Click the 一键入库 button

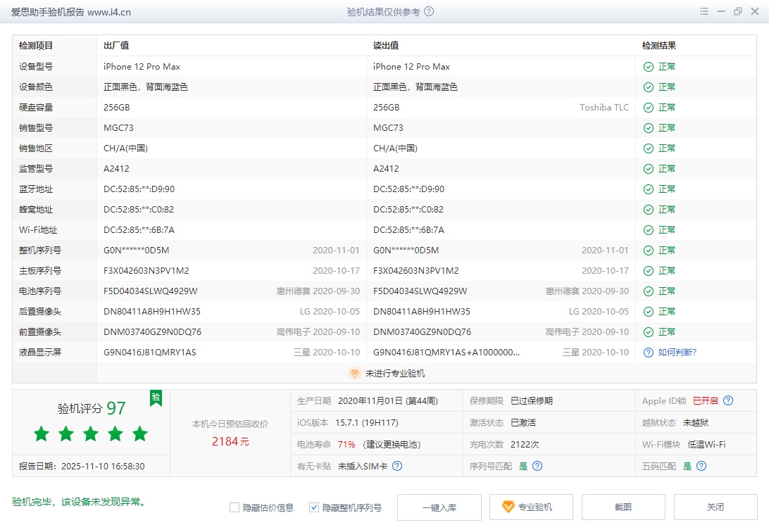pyautogui.click(x=439, y=507)
